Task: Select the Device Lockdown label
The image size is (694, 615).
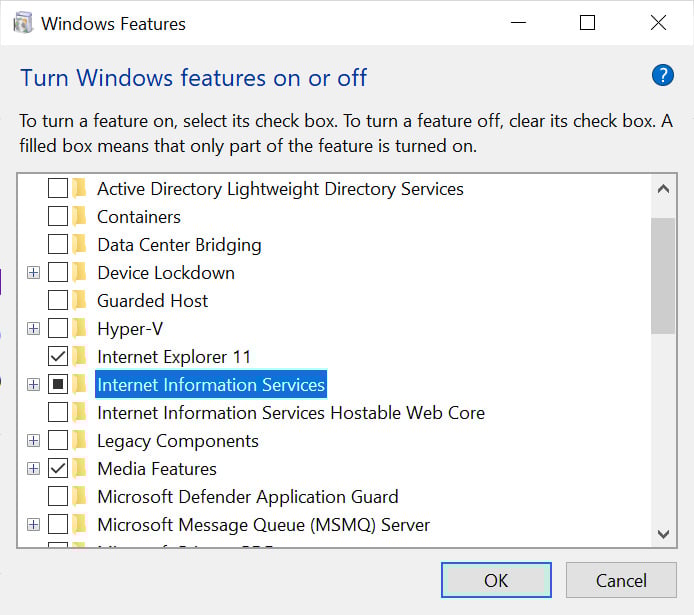Action: pos(166,273)
